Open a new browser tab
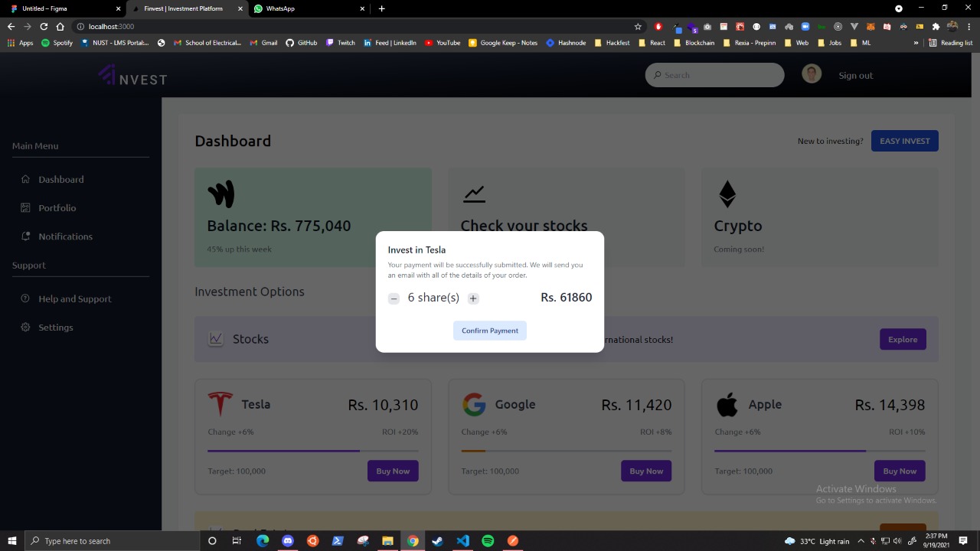This screenshot has width=980, height=551. pyautogui.click(x=381, y=8)
